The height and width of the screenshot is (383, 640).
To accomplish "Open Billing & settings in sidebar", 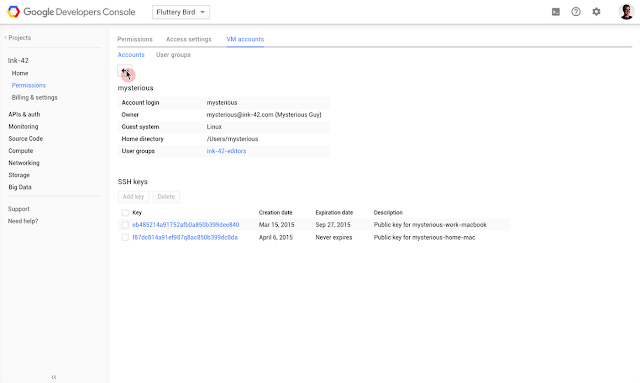I will coord(35,98).
